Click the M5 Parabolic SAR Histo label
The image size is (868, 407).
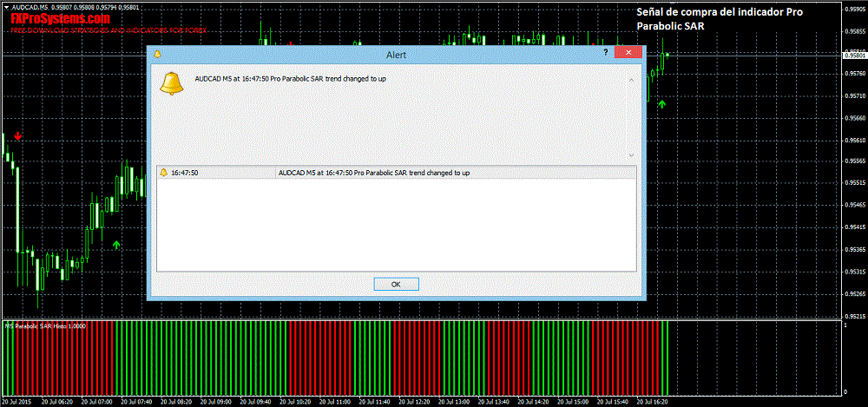(x=41, y=325)
